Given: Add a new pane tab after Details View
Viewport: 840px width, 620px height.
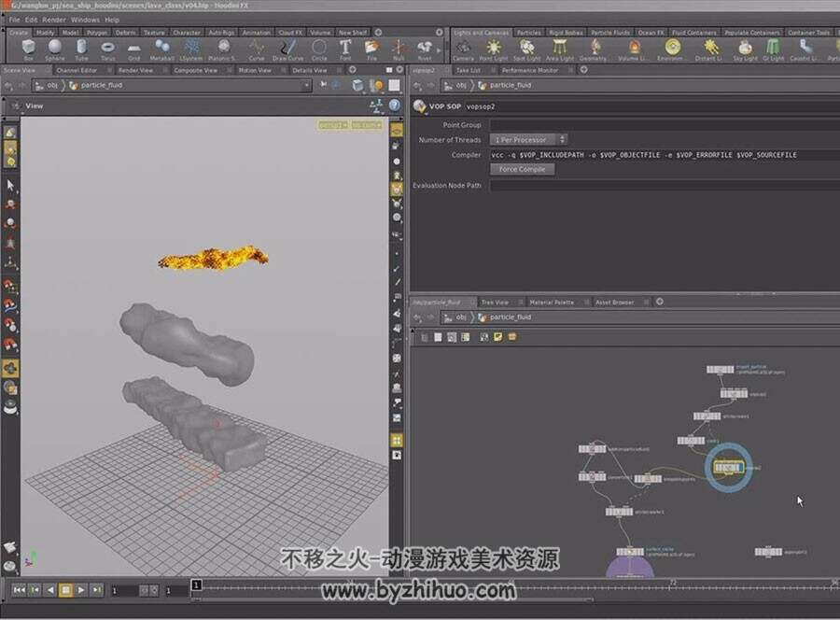Looking at the screenshot, I should [x=353, y=70].
